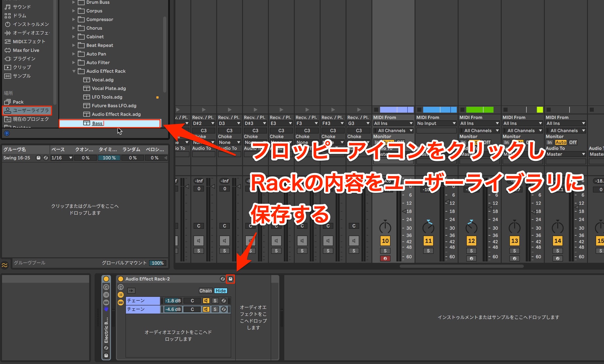Select ユーザーライブラリ in browser places
Screen dimensions: 604x364
[x=27, y=110]
